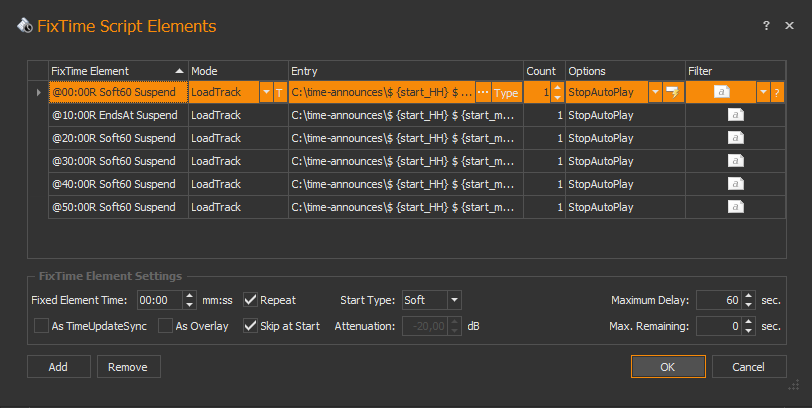Expand the Options dropdown for StopAutoPlay
This screenshot has height=408, width=812.
(x=655, y=93)
